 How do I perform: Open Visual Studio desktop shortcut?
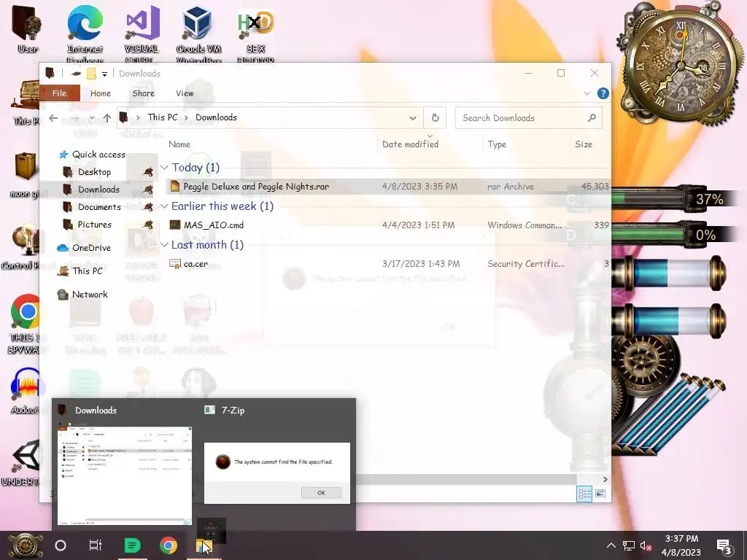[x=142, y=32]
